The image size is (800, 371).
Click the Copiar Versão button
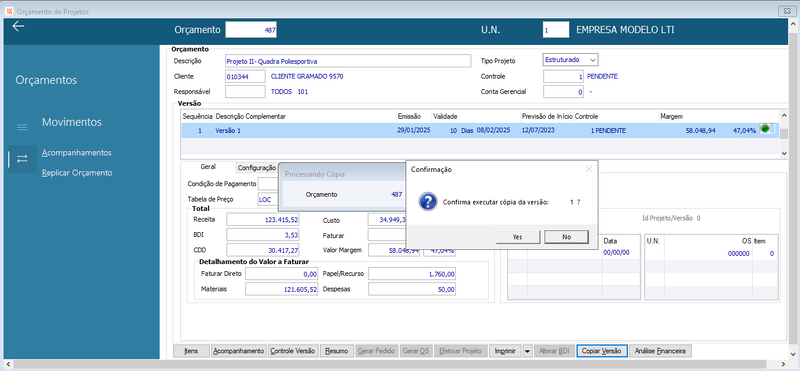point(602,351)
